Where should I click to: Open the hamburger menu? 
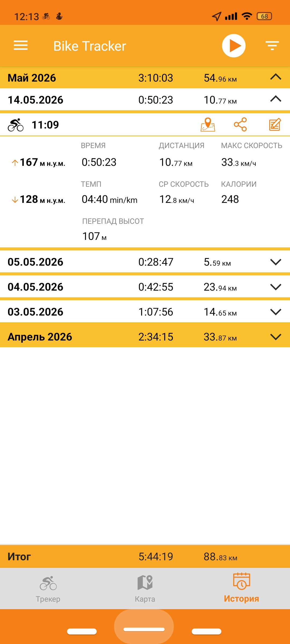(x=21, y=45)
